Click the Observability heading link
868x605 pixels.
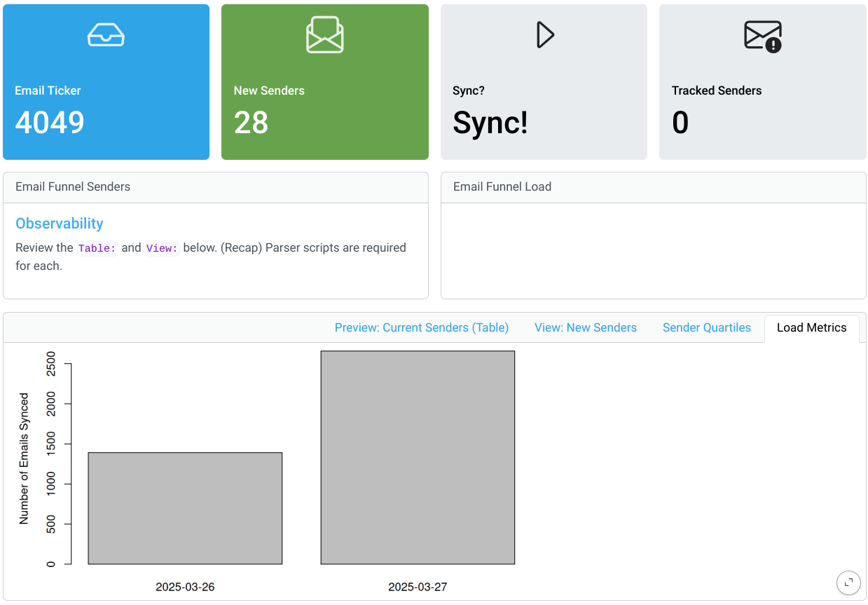pos(60,224)
